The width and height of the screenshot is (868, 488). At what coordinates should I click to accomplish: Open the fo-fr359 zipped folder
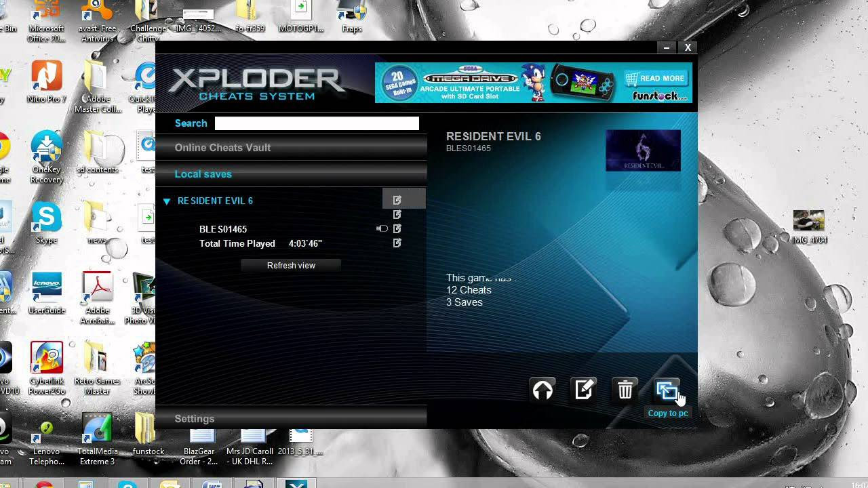coord(250,17)
